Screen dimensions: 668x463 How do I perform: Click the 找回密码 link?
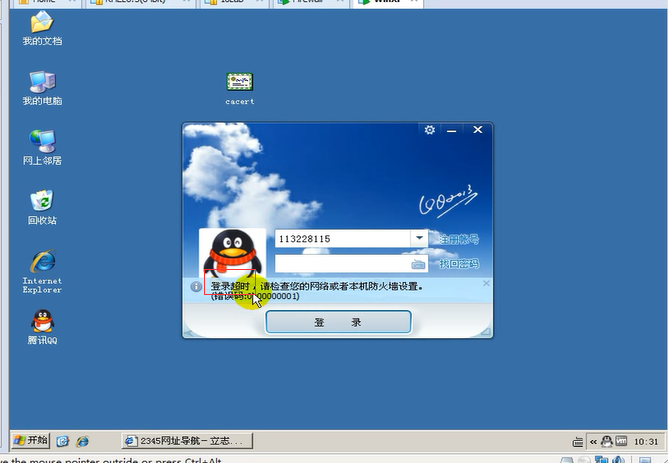pos(459,264)
